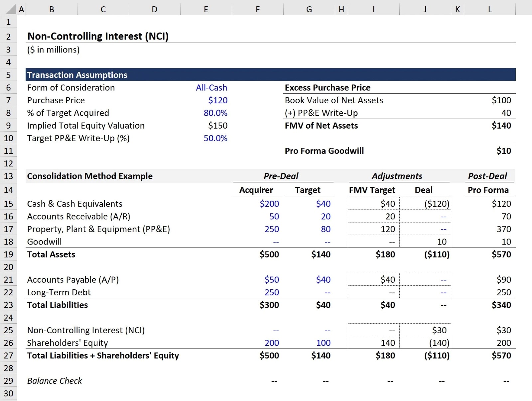Screen dimensions: 532x401
Task: Select the Non-Controlling Interest (NCI) title cell
Action: [98, 36]
